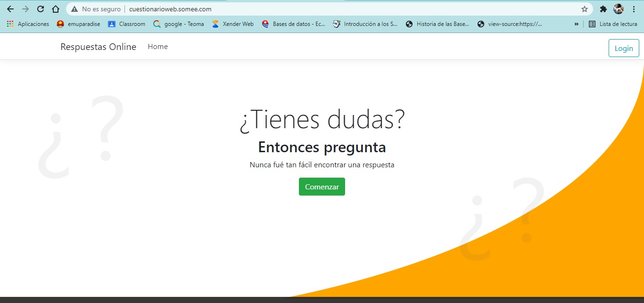The height and width of the screenshot is (303, 644).
Task: Go to browser home page icon
Action: 56,9
